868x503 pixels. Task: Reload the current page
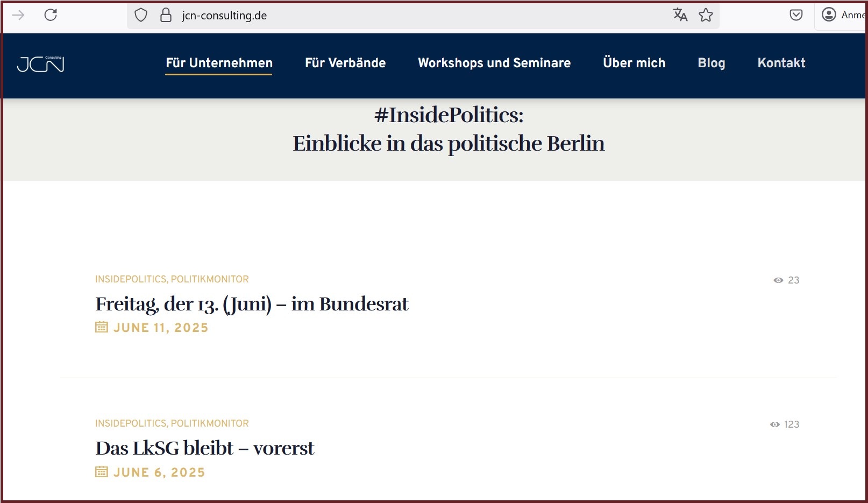(51, 15)
